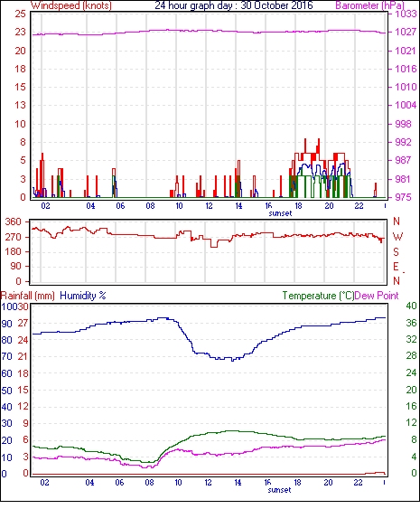Click the 1033 barometer scale value
Screen dimensions: 420x509
pyautogui.click(x=406, y=14)
